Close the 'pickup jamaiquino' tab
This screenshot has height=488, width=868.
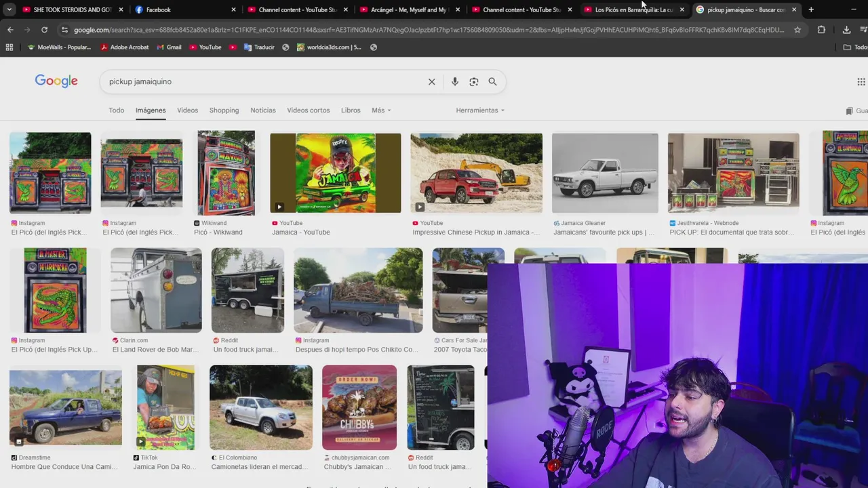pos(794,9)
